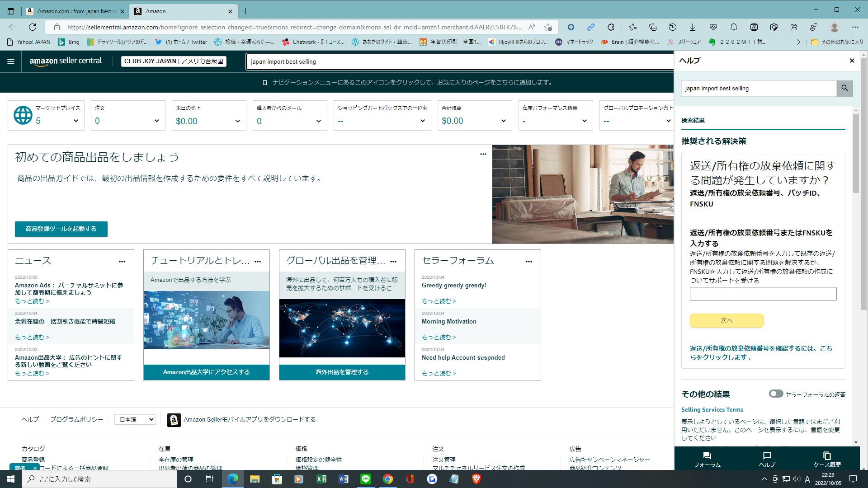This screenshot has height=488, width=868.
Task: Open LINE from the taskbar
Action: click(366, 479)
